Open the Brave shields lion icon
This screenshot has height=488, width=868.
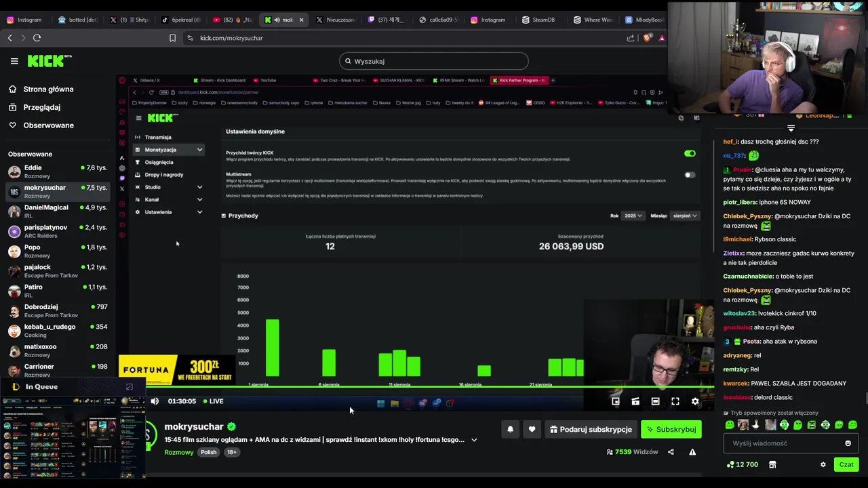[x=647, y=38]
